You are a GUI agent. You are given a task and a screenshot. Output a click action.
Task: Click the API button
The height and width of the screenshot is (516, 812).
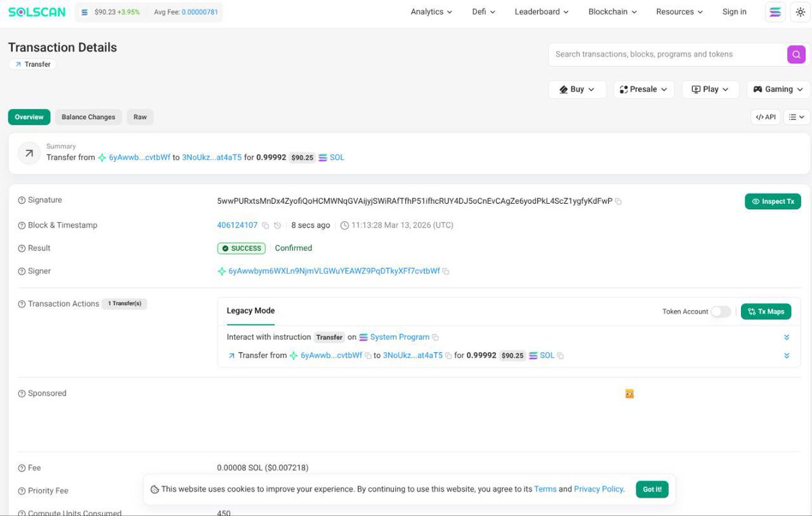pyautogui.click(x=765, y=117)
